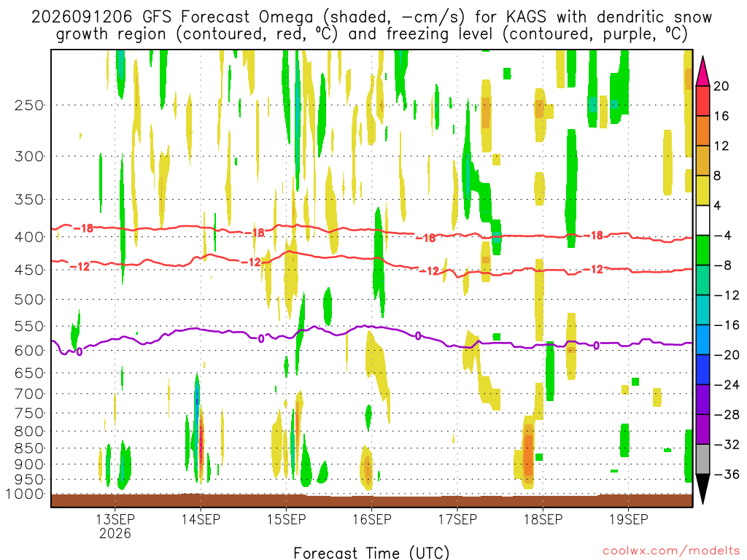The height and width of the screenshot is (560, 747).
Task: Click the green colorbar segment between -4 and -8
Action: pos(703,250)
